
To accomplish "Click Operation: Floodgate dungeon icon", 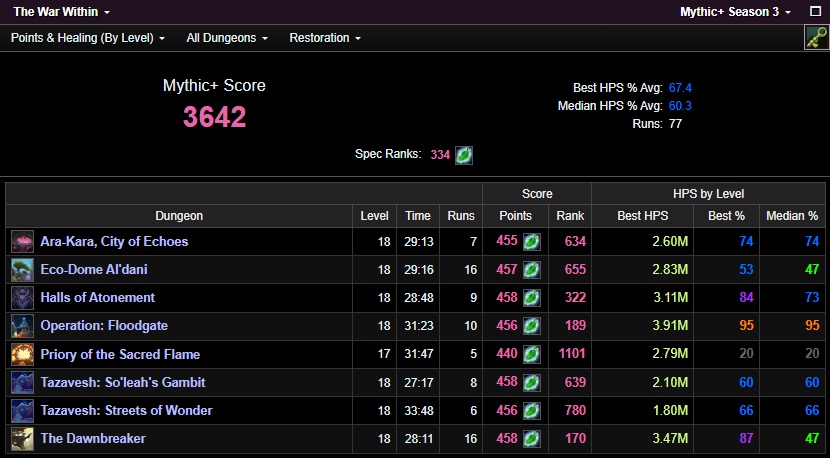I will click(22, 326).
